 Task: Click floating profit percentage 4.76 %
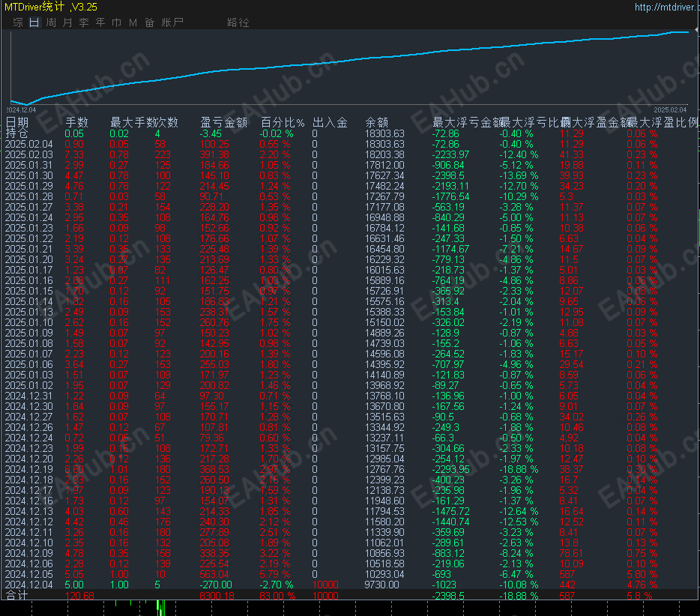[x=642, y=585]
